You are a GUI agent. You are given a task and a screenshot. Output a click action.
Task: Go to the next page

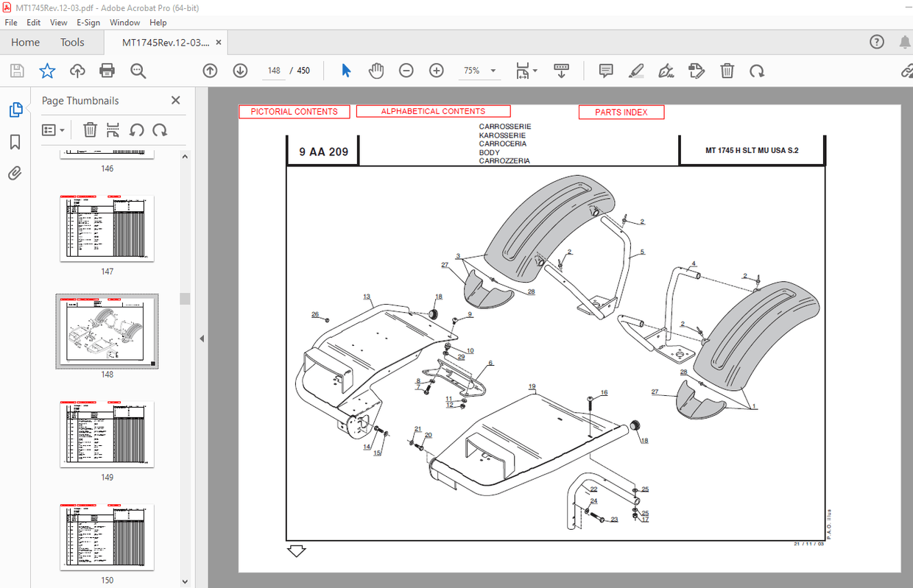[x=240, y=71]
